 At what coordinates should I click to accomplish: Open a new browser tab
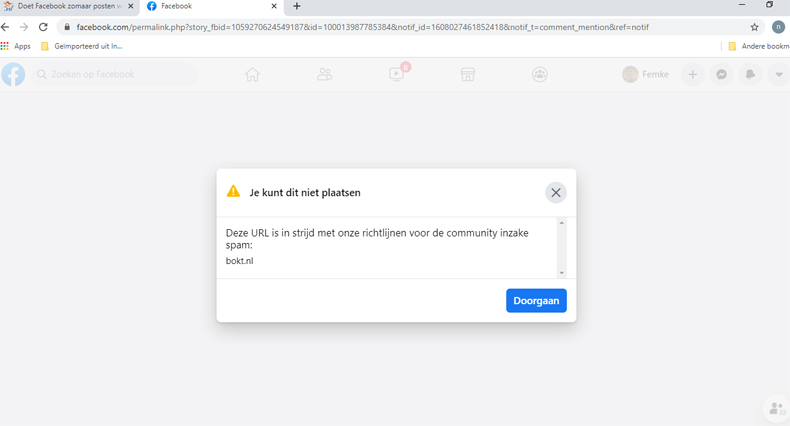pos(297,6)
